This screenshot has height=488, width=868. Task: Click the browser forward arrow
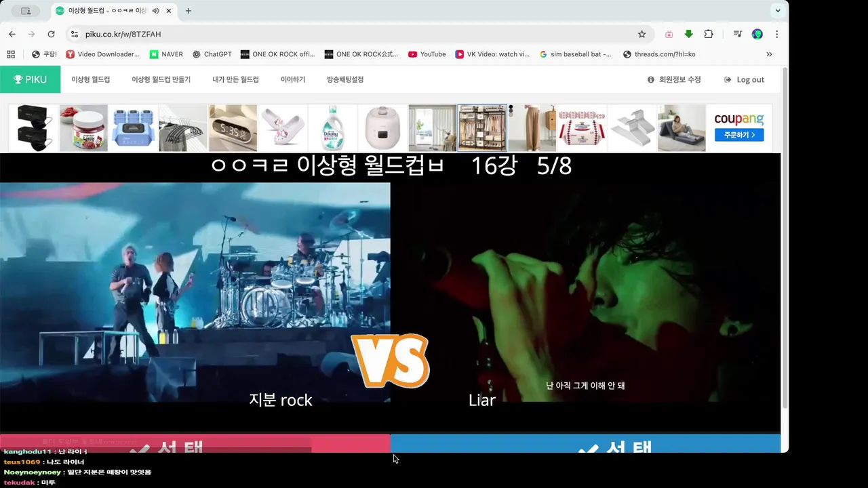31,34
